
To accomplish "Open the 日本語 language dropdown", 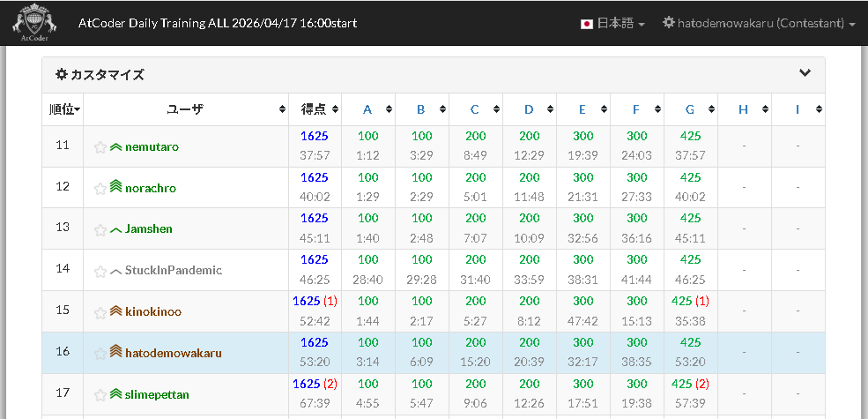I will tap(612, 23).
